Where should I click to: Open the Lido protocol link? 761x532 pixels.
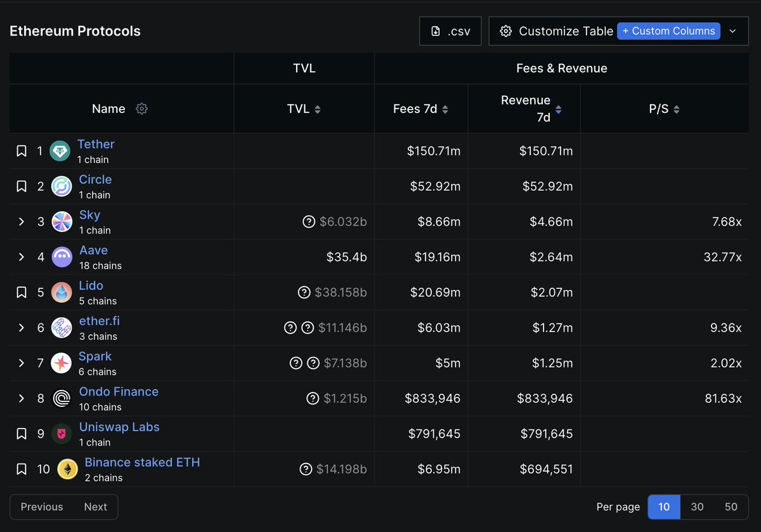(91, 285)
